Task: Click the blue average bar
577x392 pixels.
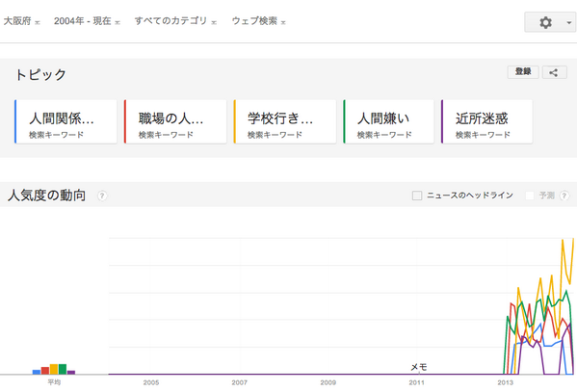Action: [x=37, y=372]
